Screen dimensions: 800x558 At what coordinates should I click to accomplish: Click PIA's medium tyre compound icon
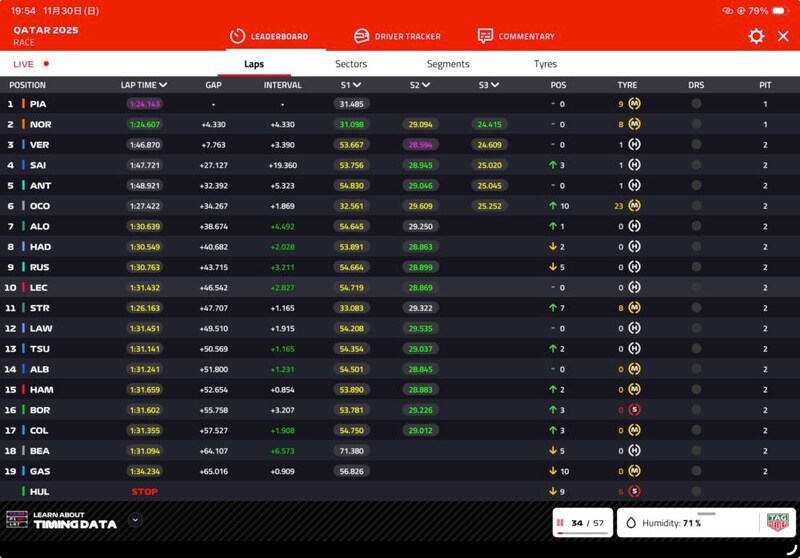click(634, 104)
